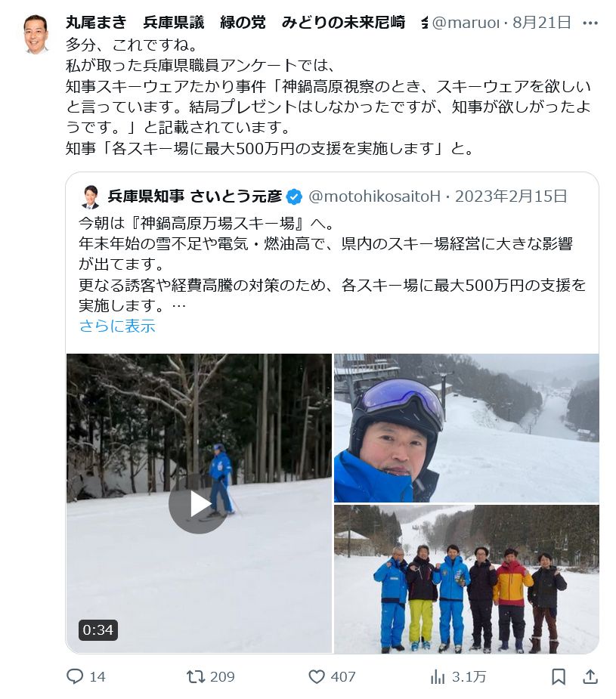Open the reply icon with 14 comments
The image size is (616, 699).
75,676
